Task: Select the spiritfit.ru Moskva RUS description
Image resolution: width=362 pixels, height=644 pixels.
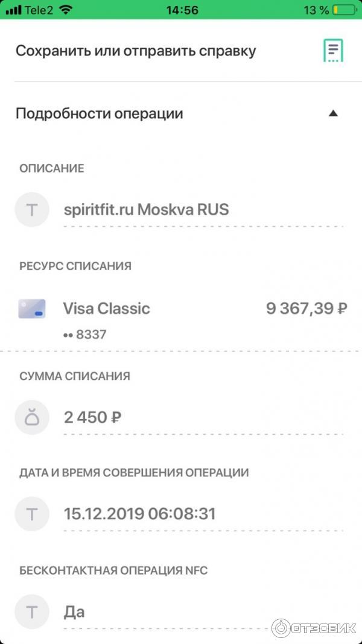Action: pos(147,210)
